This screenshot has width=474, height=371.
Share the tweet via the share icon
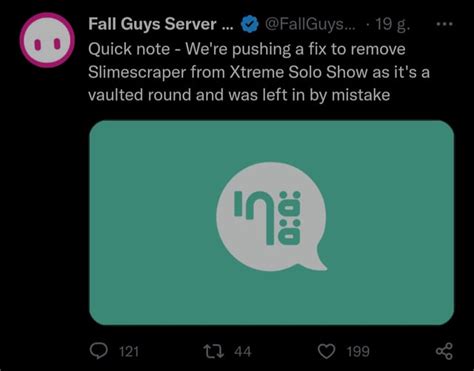tap(444, 351)
